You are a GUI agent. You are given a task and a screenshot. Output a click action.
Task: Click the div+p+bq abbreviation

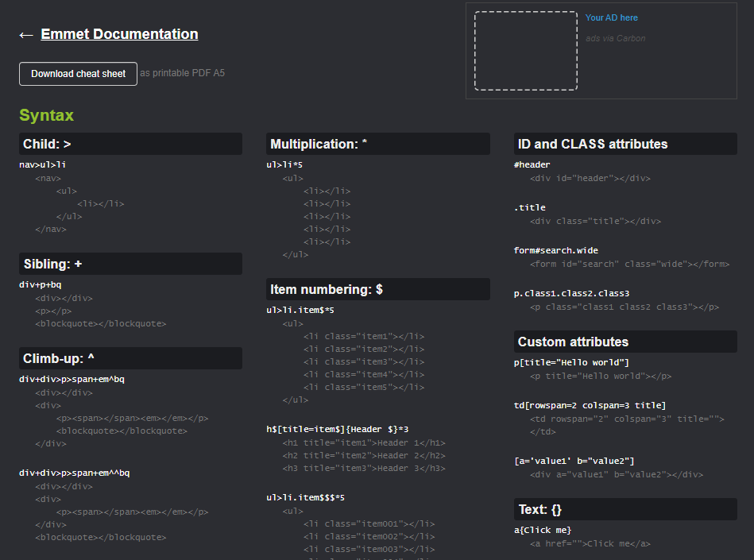[x=41, y=285]
